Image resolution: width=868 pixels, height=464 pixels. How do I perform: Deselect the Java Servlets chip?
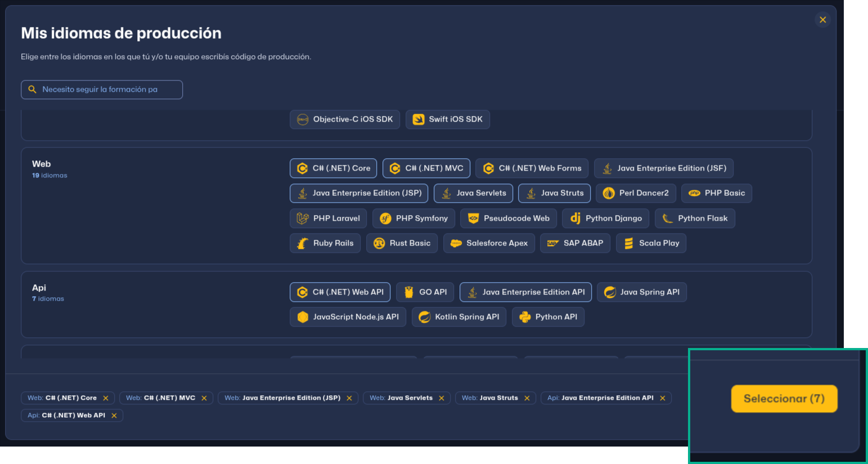(x=473, y=193)
